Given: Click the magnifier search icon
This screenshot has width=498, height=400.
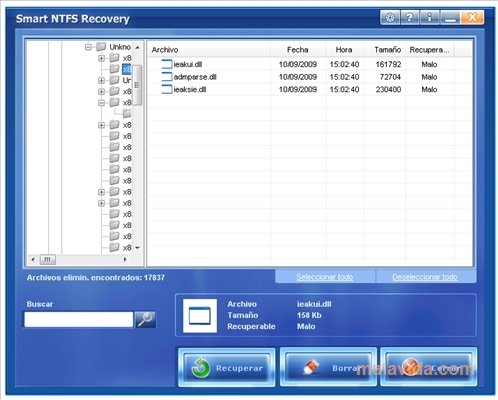Looking at the screenshot, I should pyautogui.click(x=145, y=319).
